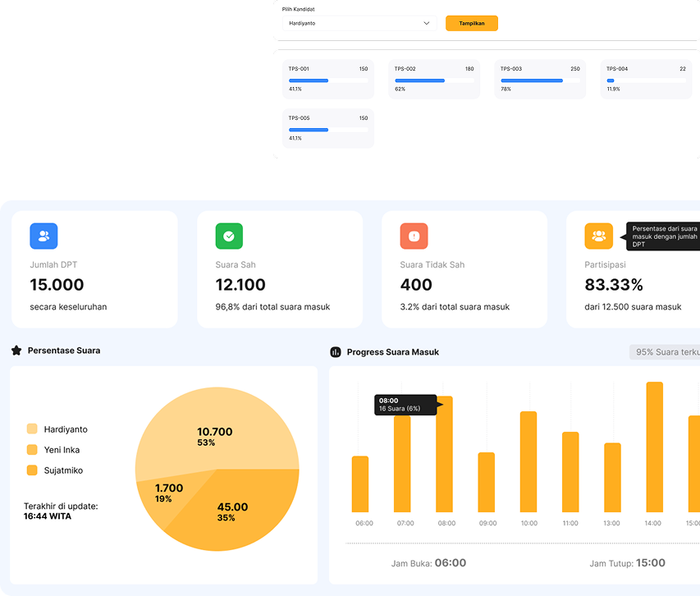Click the 95% Suara badge
This screenshot has height=596, width=700.
pos(666,352)
